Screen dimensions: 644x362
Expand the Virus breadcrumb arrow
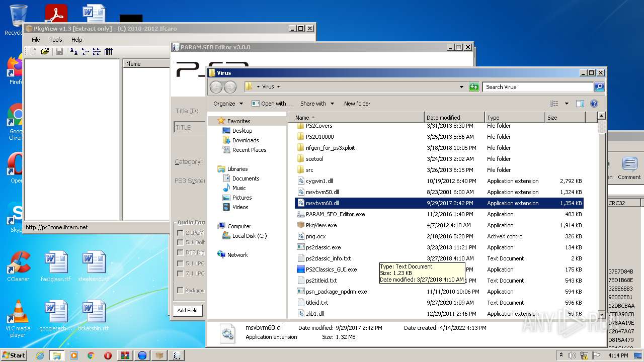tap(278, 87)
